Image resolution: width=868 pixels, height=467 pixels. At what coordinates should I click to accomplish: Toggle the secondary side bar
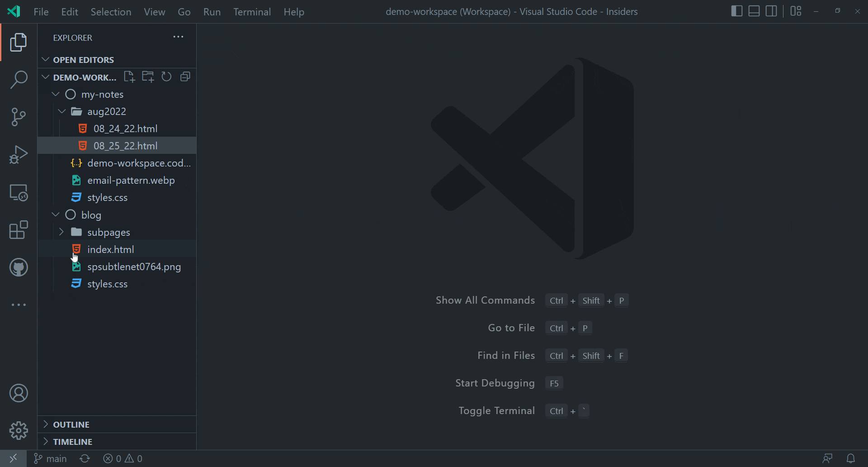click(771, 11)
